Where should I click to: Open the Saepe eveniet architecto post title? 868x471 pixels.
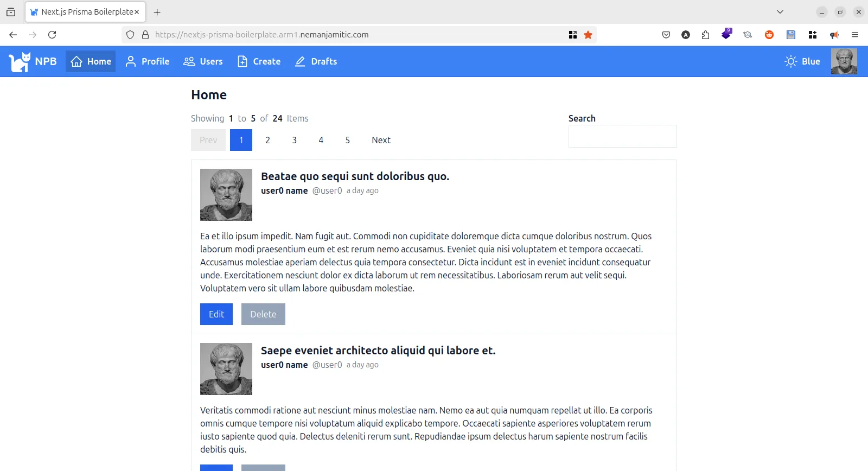pos(378,351)
